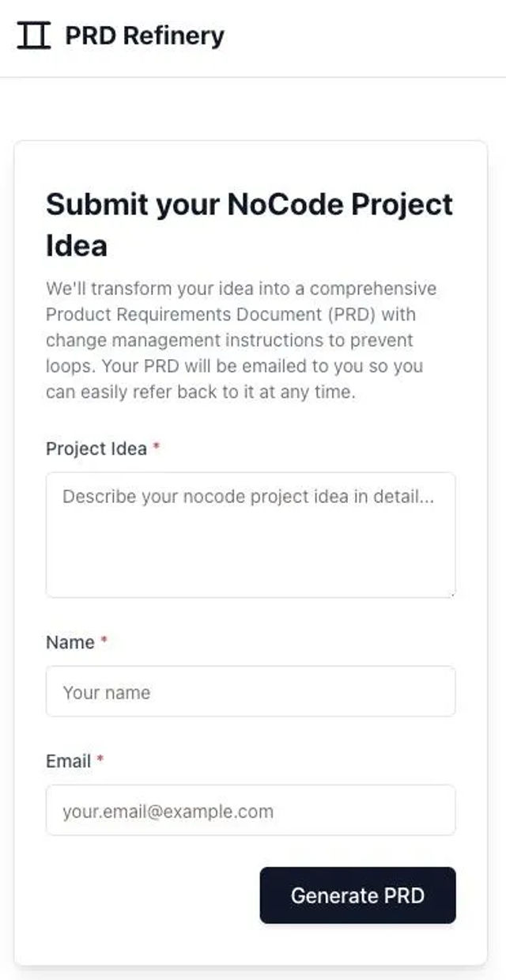Click the PRD Refinery brand title
This screenshot has height=980, width=506.
(145, 36)
